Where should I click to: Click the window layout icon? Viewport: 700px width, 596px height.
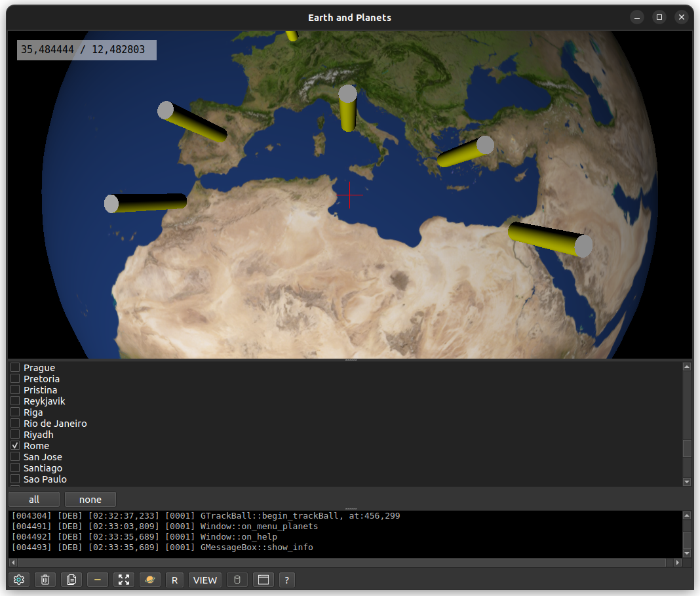(x=263, y=580)
